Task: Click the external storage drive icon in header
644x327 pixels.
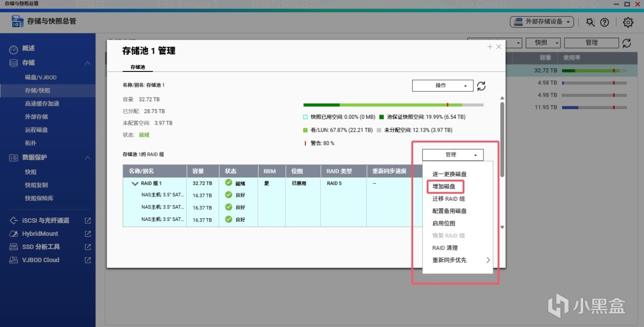Action: [x=518, y=22]
